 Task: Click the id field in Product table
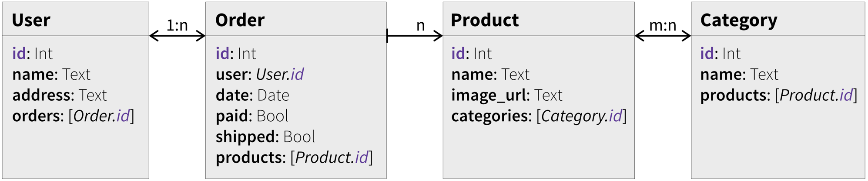[x=471, y=54]
